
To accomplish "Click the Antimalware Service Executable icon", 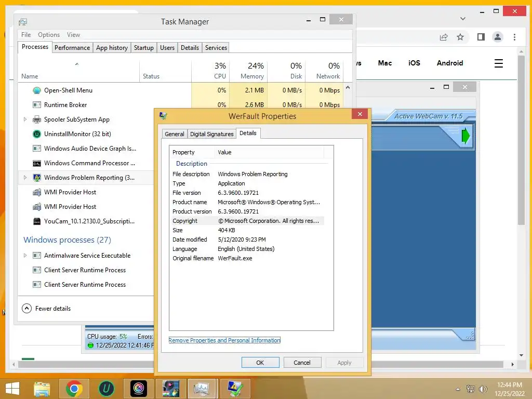I will [x=37, y=256].
